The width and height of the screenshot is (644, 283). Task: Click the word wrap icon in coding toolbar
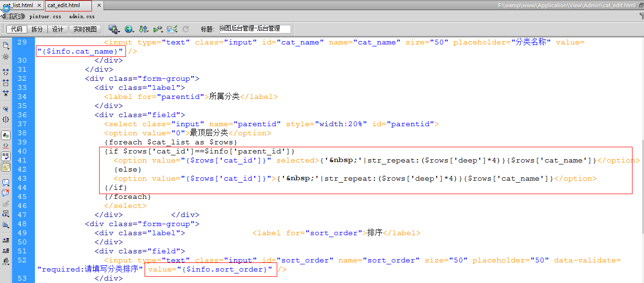click(6, 156)
